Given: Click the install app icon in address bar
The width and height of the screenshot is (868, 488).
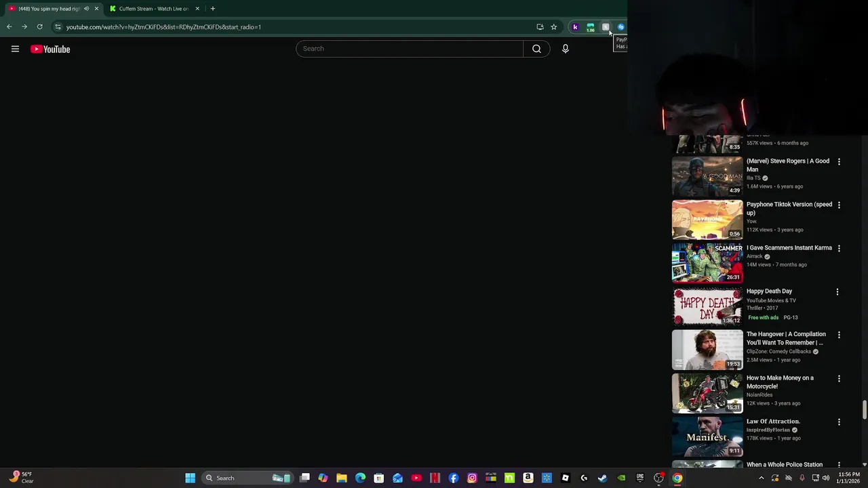Looking at the screenshot, I should 540,27.
